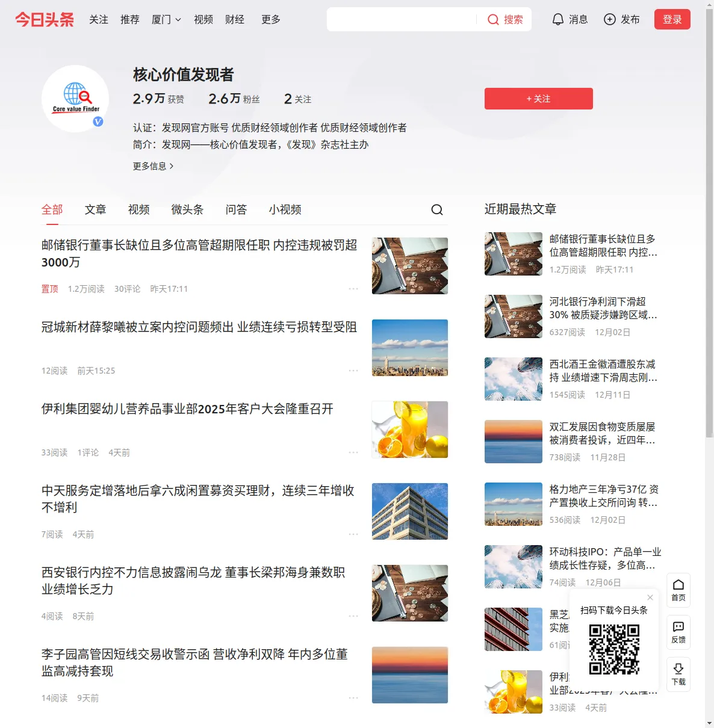Open more options for 西安银行 article
This screenshot has width=714, height=728.
[353, 616]
